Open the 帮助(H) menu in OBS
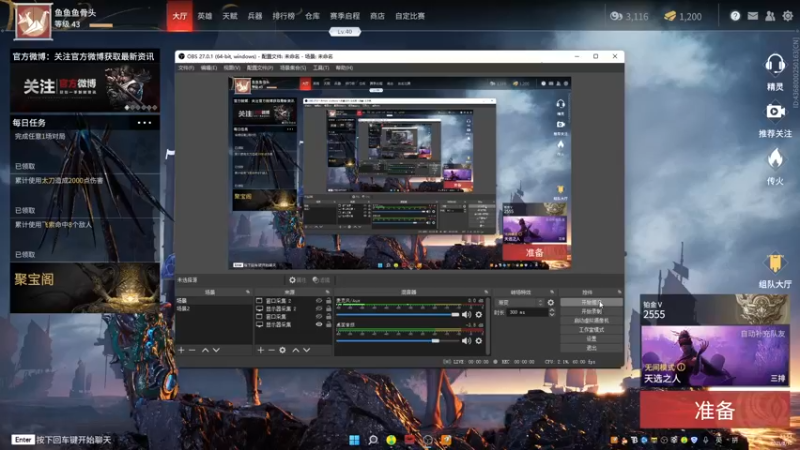The image size is (800, 450). pos(344,68)
